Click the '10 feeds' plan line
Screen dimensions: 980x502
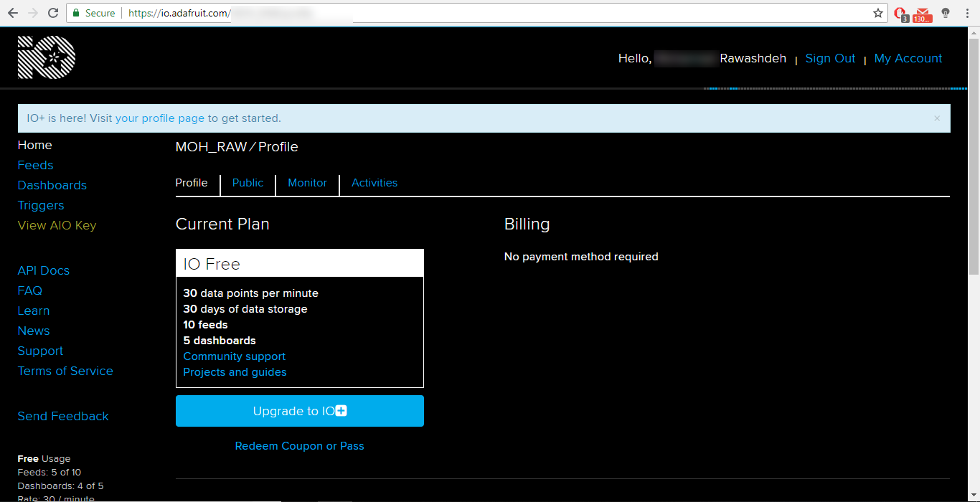pos(205,325)
